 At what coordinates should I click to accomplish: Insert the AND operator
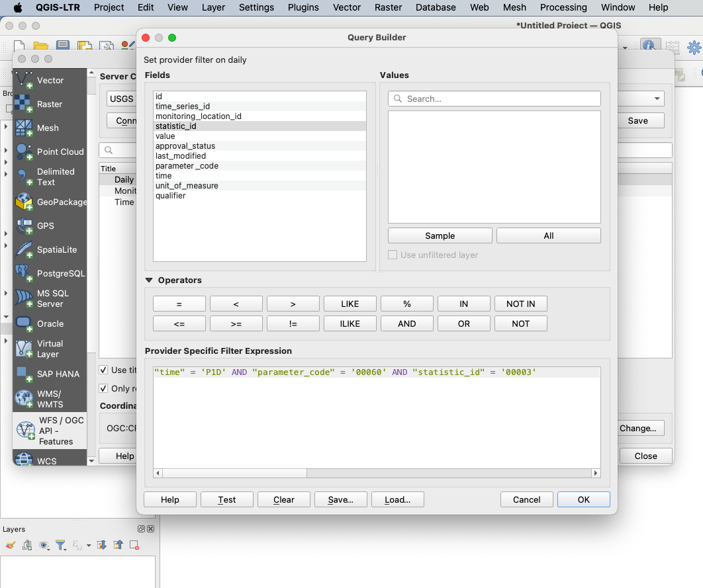(406, 323)
